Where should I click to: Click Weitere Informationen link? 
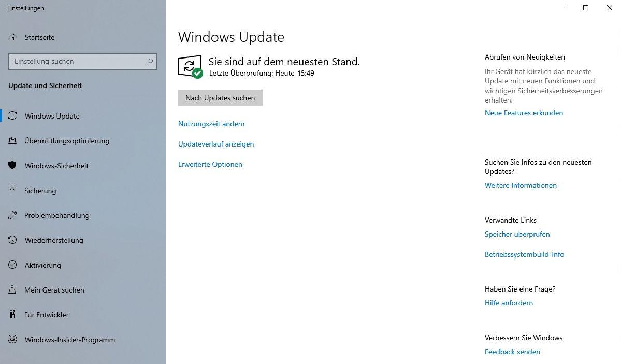(521, 185)
